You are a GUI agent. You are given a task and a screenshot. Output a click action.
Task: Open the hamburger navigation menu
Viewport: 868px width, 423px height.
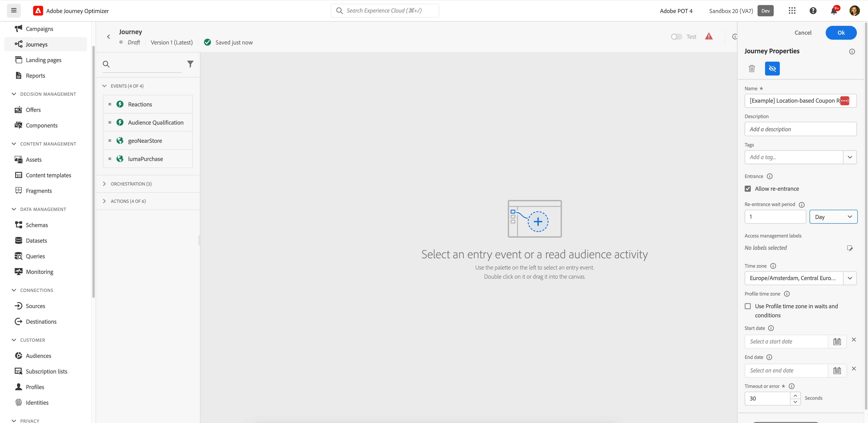point(14,10)
